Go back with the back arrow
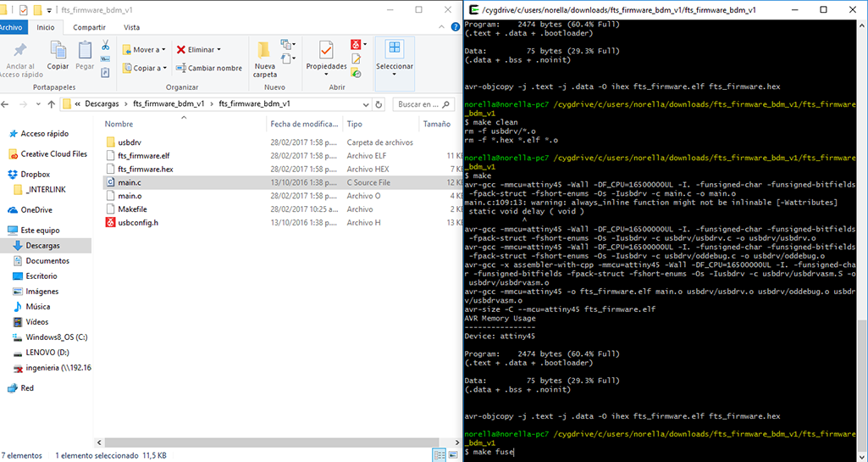Screen dimensions: 868x462 tap(7, 104)
